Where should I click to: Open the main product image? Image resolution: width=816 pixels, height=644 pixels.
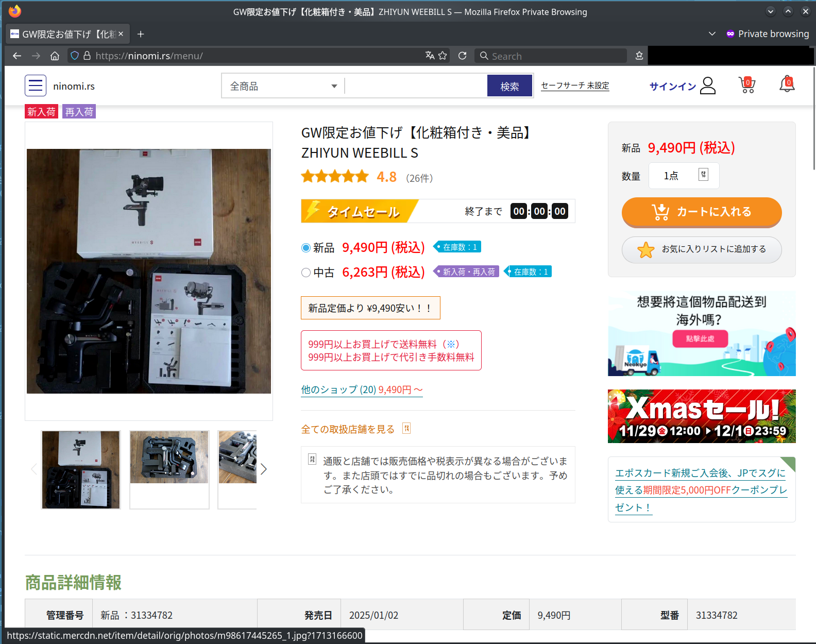(149, 271)
